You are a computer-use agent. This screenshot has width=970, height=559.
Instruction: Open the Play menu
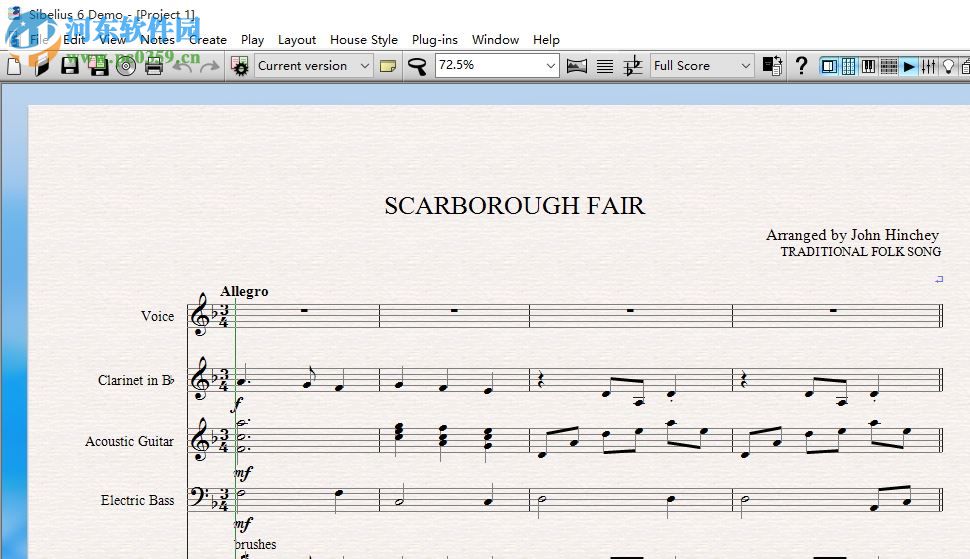coord(252,40)
